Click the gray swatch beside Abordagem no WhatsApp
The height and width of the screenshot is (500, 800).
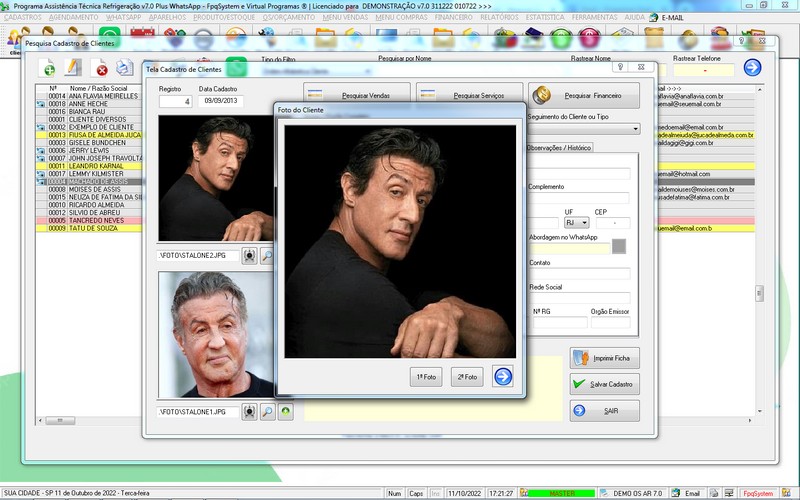click(x=619, y=247)
